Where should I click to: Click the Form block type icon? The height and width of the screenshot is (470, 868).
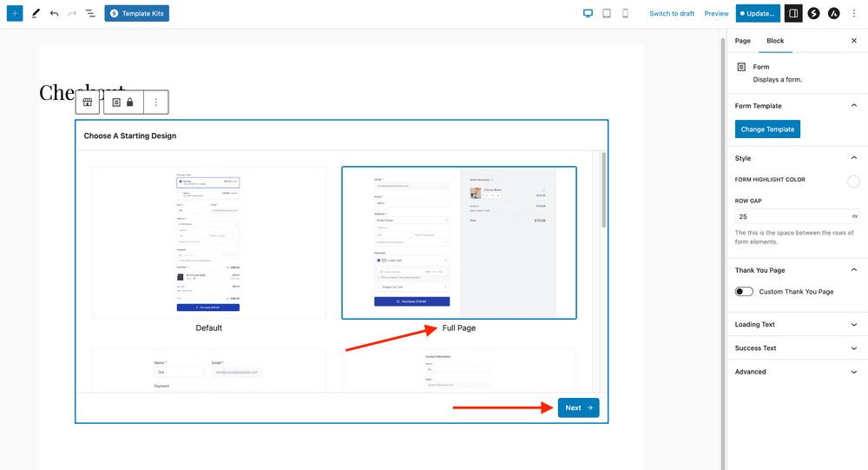coord(116,102)
